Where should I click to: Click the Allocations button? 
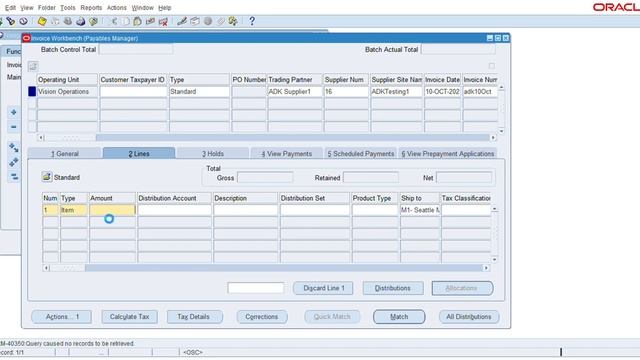coord(462,288)
